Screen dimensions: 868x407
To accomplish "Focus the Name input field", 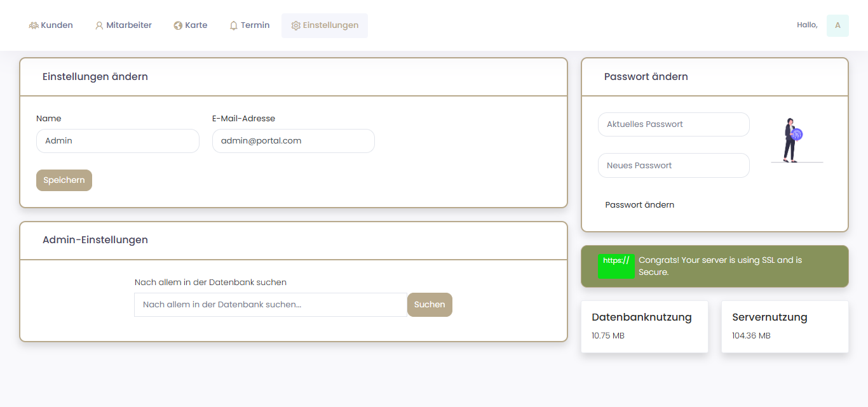I will tap(118, 141).
